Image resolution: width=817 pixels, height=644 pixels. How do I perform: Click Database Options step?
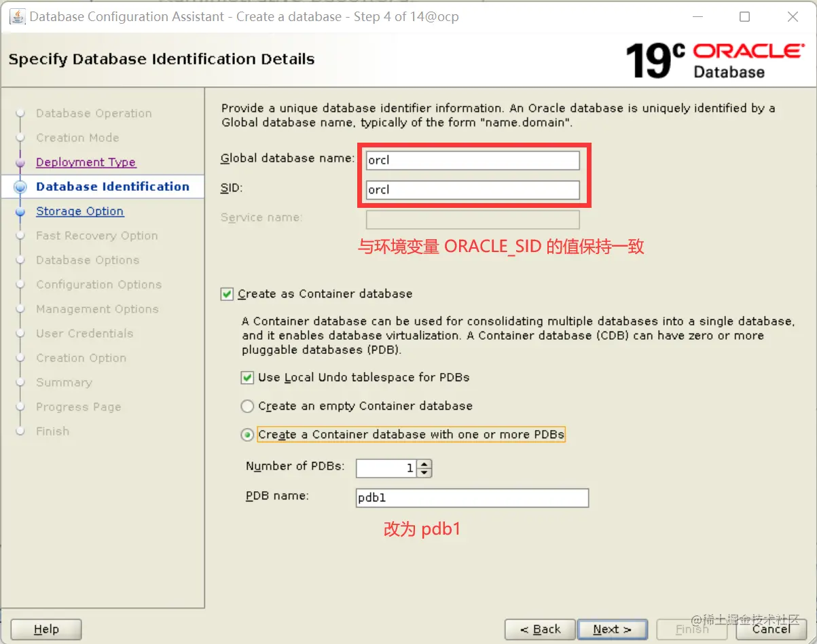88,260
